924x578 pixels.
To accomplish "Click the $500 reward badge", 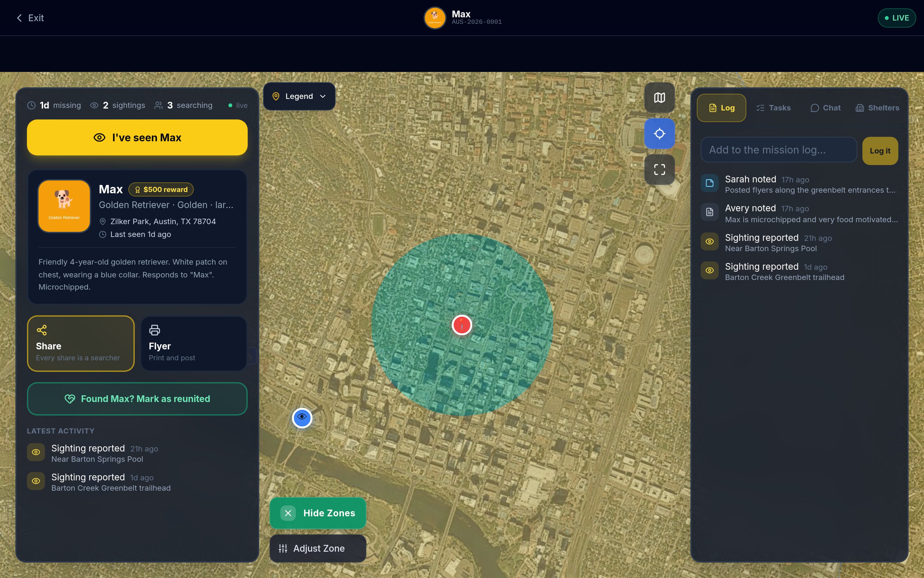I will point(161,189).
